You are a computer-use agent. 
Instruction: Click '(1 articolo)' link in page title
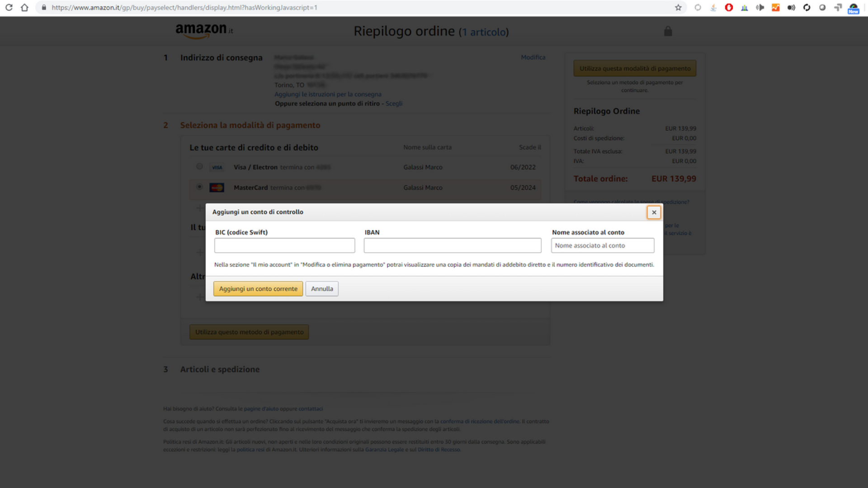(484, 32)
